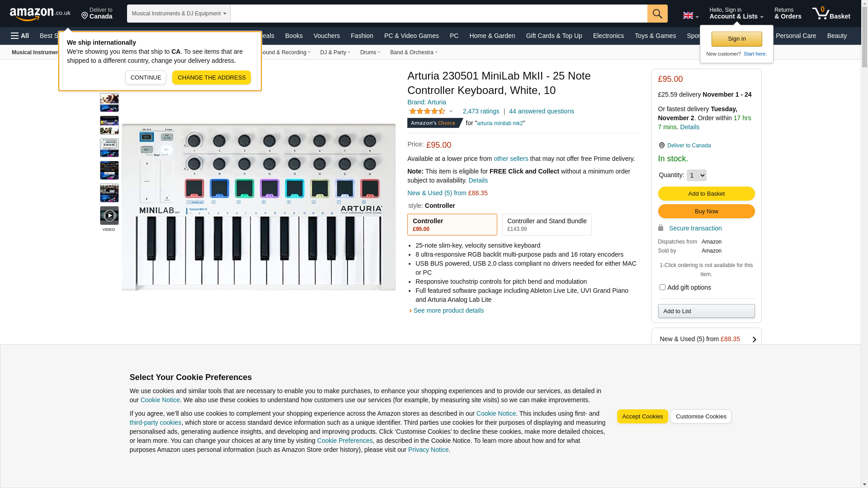Screen dimensions: 868x488
Task: Accept Cookies in the cookie banner
Action: [642, 417]
